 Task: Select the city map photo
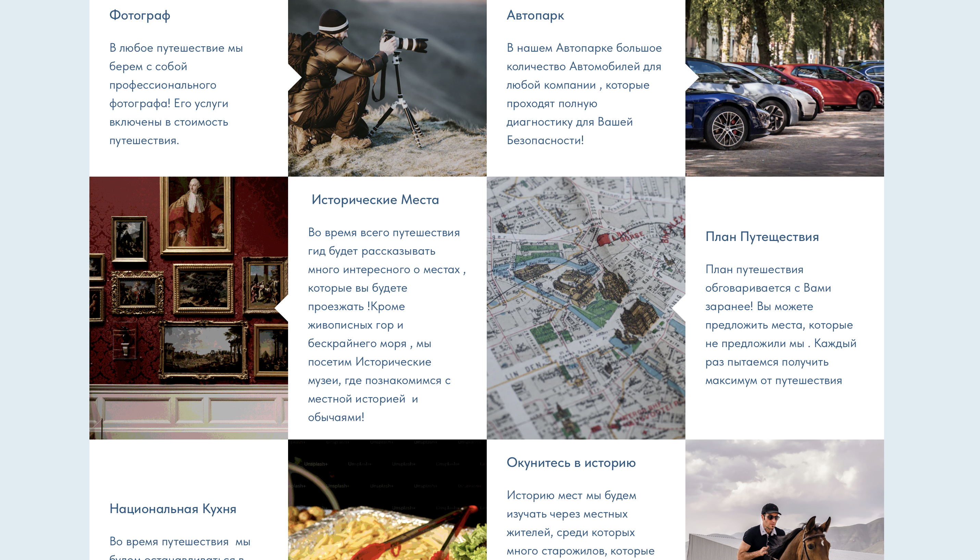pyautogui.click(x=586, y=308)
